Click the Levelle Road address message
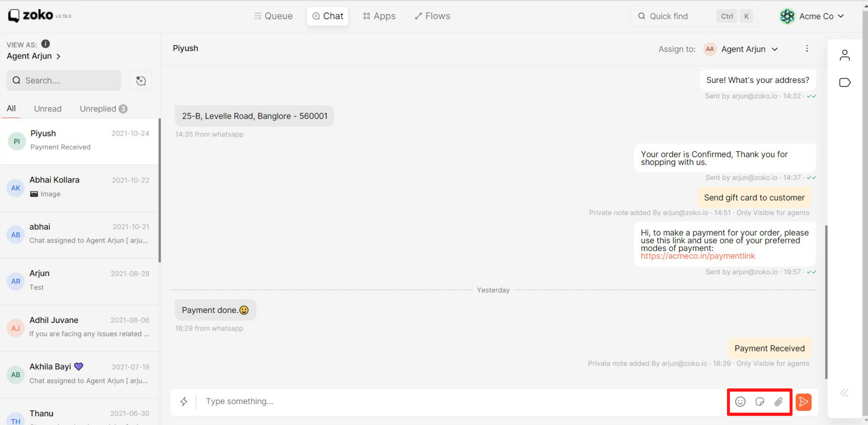This screenshot has width=868, height=425. [x=254, y=116]
